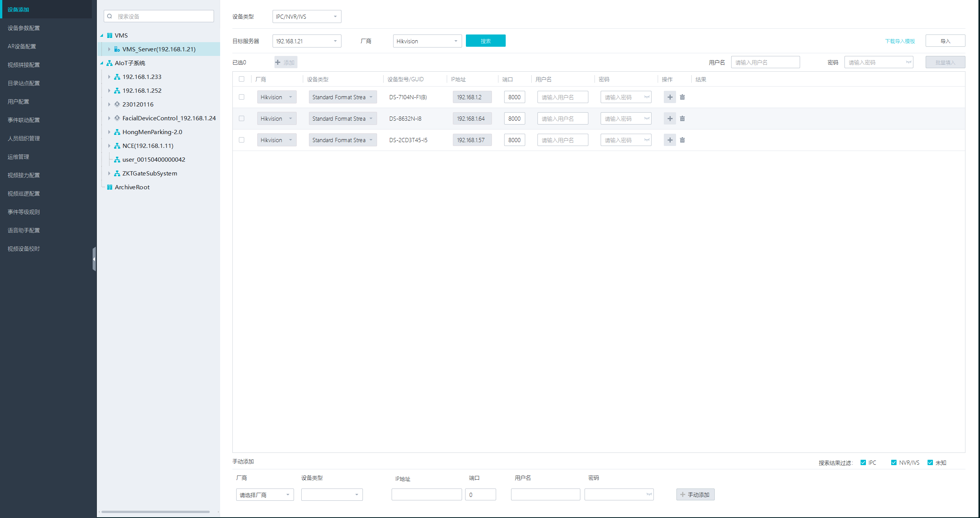The width and height of the screenshot is (980, 518).
Task: Go to 用户配置 menu item
Action: pos(18,102)
